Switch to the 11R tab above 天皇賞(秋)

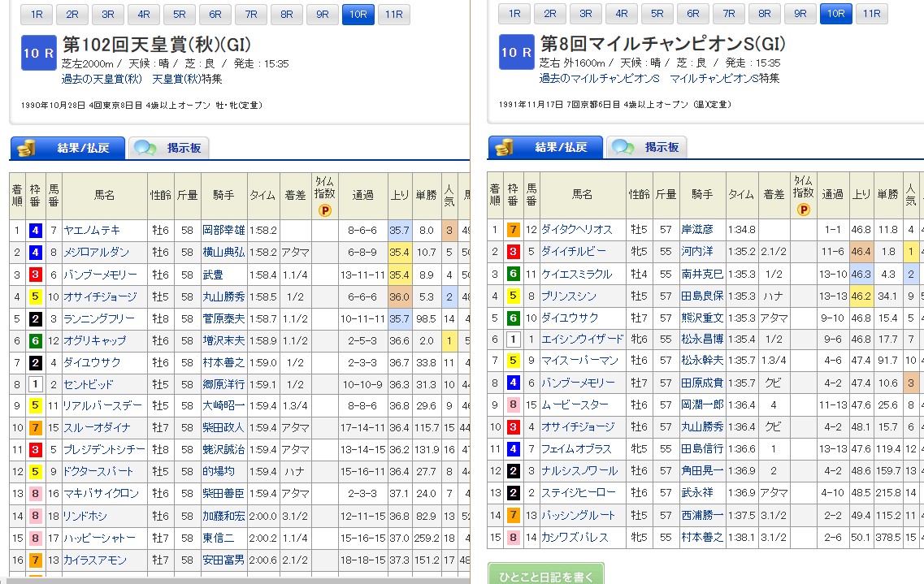click(x=393, y=14)
